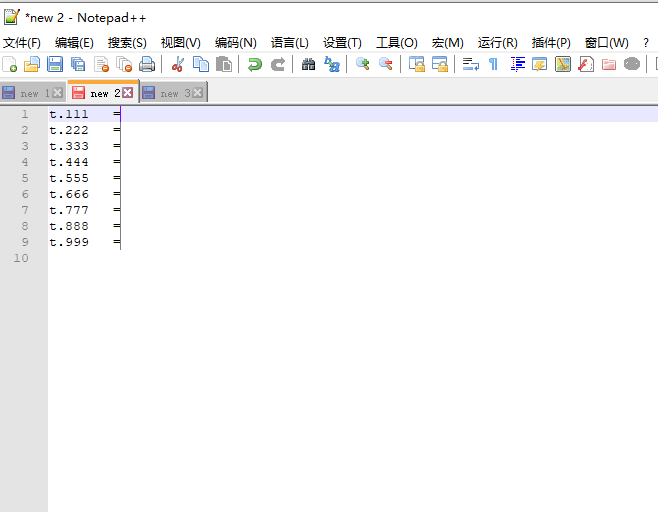Screen dimensions: 658x512
Task: Open function list toolbar icon
Action: (586, 64)
